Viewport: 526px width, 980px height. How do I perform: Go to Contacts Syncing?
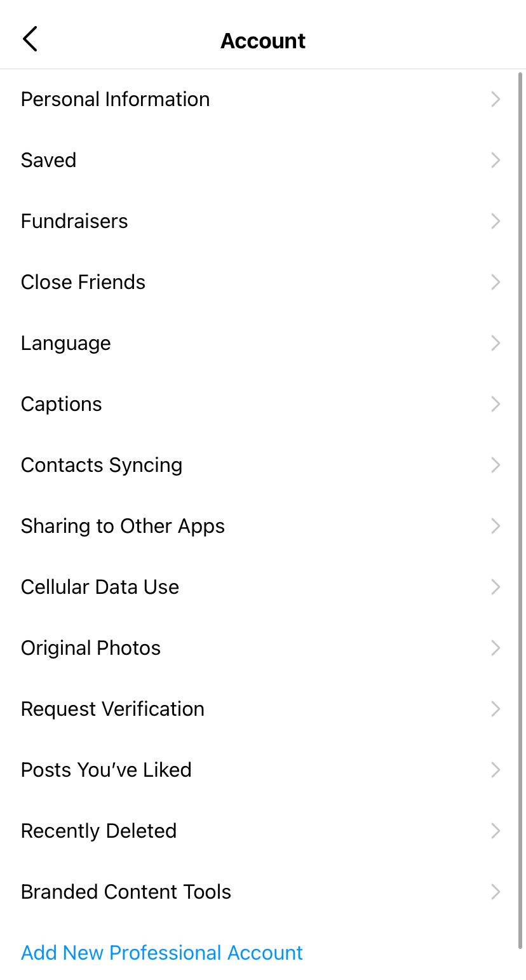coord(102,466)
